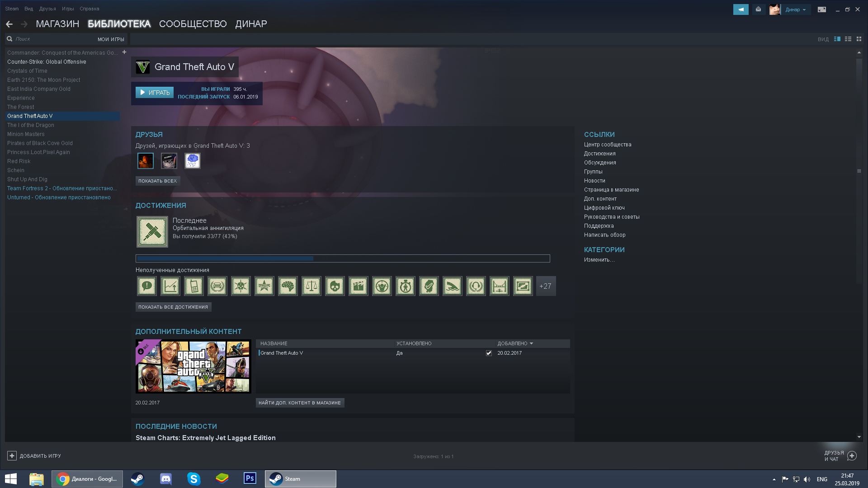Open the МОИ ИГРЫ filter dropdown
This screenshot has width=868, height=488.
(111, 39)
